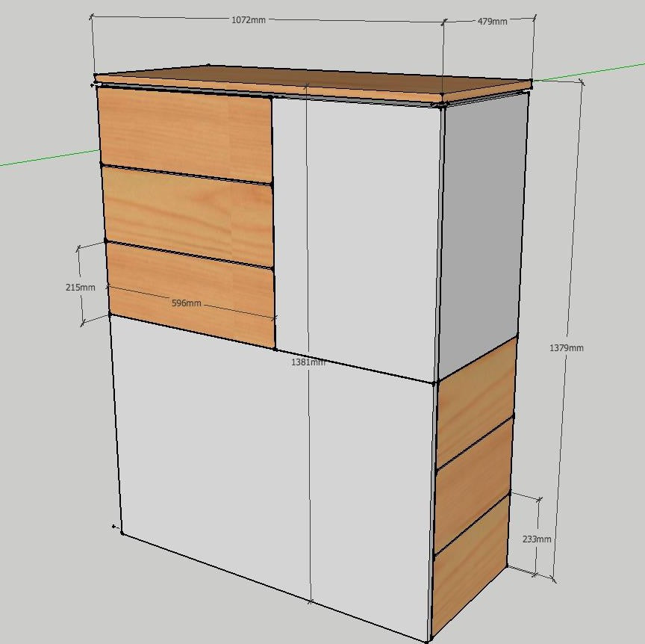Select the large lower-left white front panel
Viewport: 645px width, 644px height.
(x=213, y=448)
